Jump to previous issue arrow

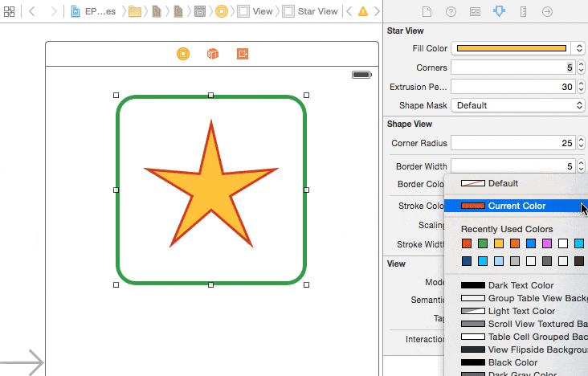click(x=349, y=11)
